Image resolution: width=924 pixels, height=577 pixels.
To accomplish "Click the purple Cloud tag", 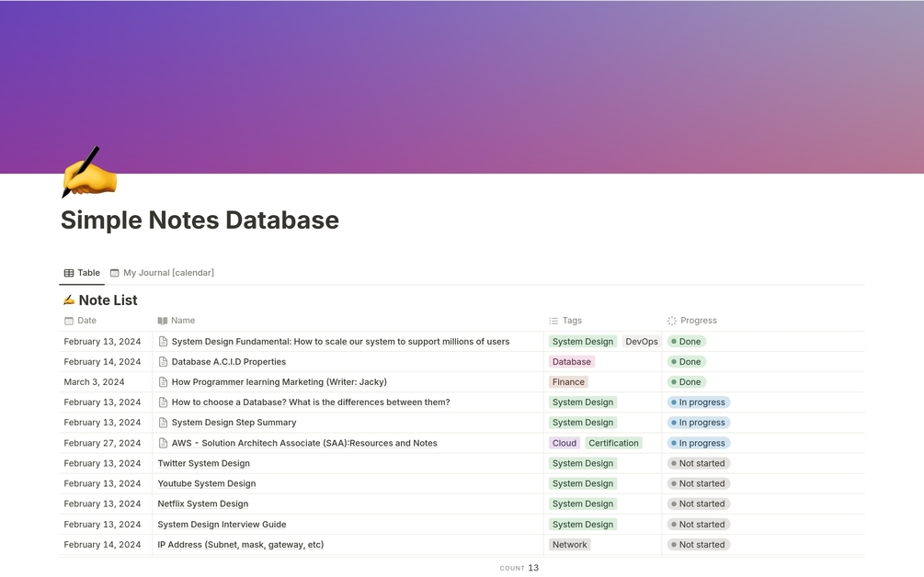I will click(565, 443).
